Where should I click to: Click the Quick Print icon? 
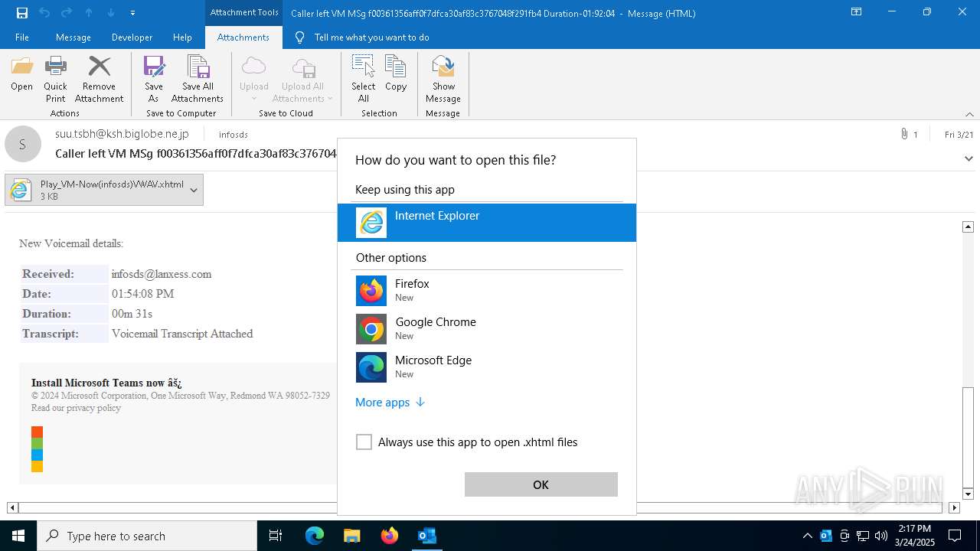coord(55,79)
